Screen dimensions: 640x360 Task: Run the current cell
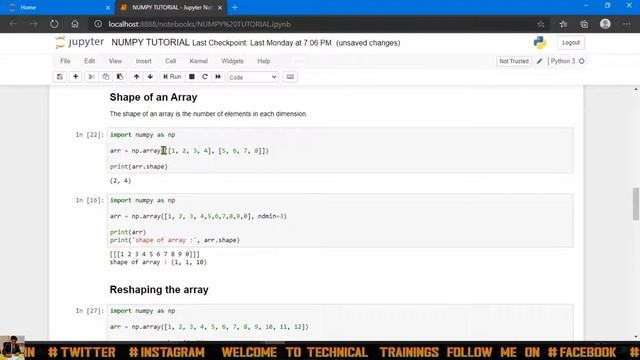pyautogui.click(x=172, y=77)
